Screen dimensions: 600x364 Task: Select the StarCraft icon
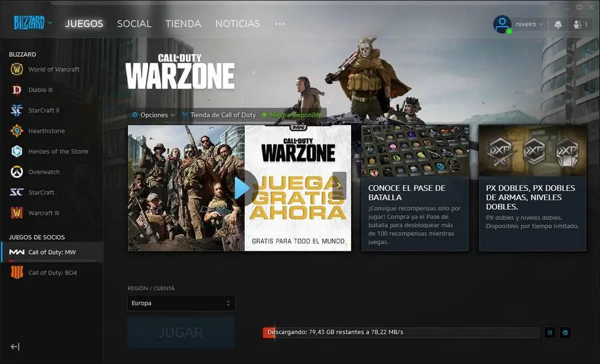pos(16,192)
